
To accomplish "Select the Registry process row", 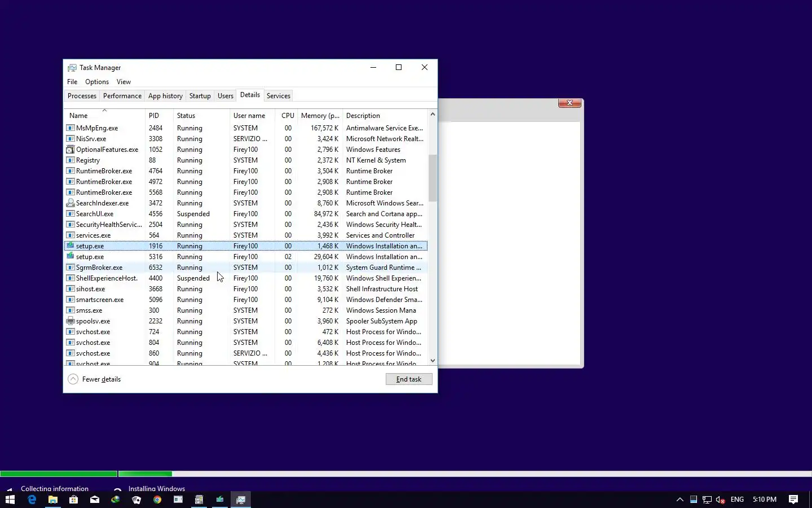I will pos(246,160).
